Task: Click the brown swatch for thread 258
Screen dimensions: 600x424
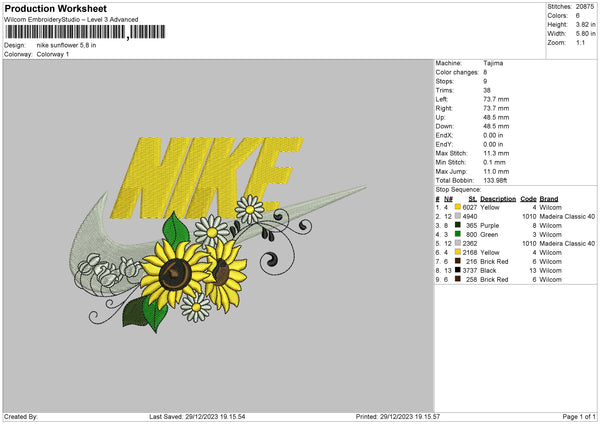Action: (x=458, y=279)
